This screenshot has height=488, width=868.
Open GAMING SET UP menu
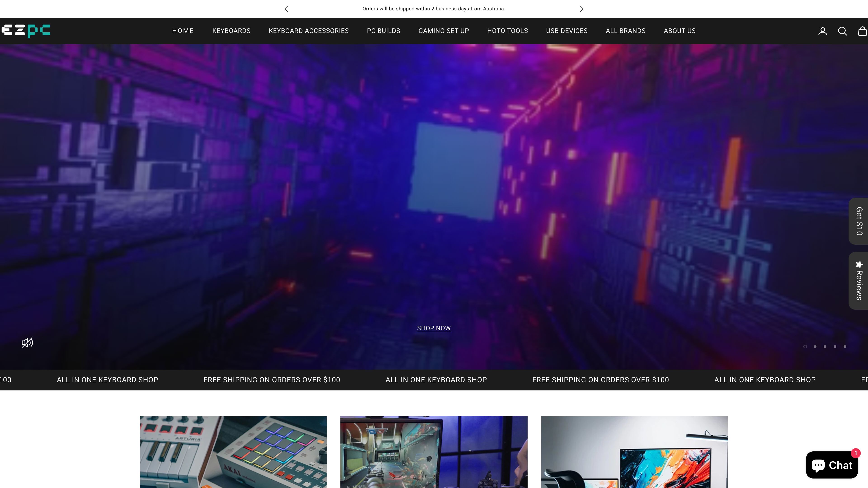443,31
